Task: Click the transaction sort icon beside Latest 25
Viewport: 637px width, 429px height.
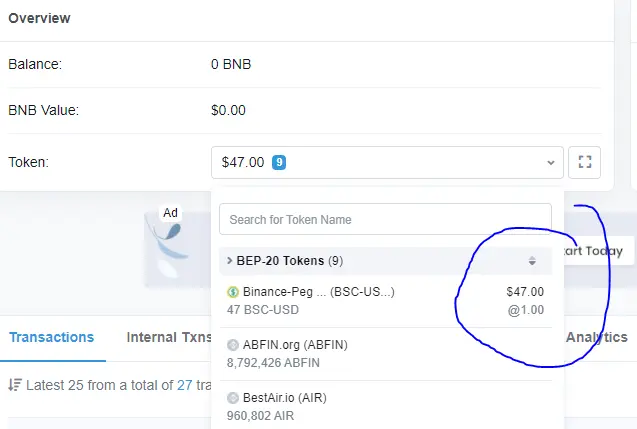Action: point(15,385)
